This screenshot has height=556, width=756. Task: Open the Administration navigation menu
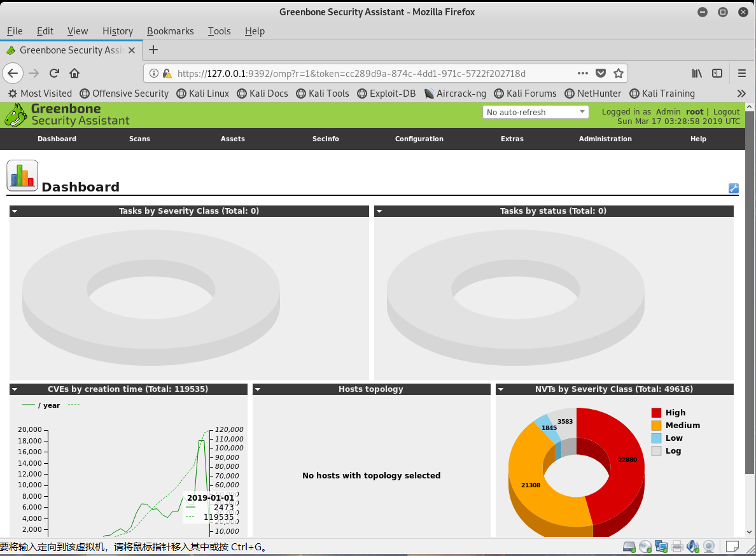click(605, 139)
